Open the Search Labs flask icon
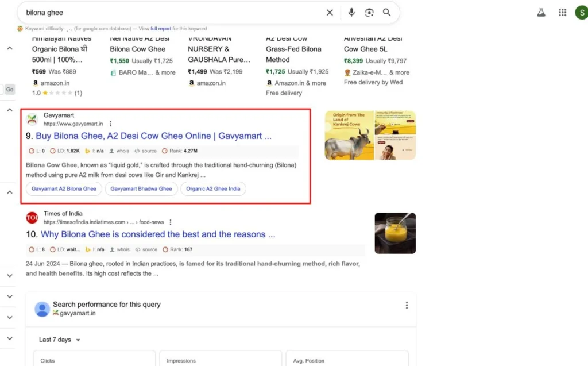Viewport: 588px width, 366px height. pyautogui.click(x=541, y=13)
